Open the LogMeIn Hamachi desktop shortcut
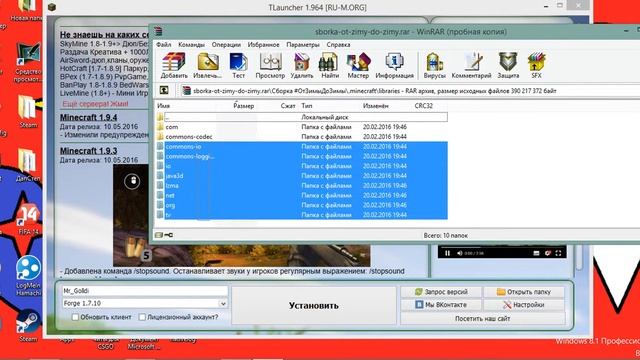 (x=29, y=276)
